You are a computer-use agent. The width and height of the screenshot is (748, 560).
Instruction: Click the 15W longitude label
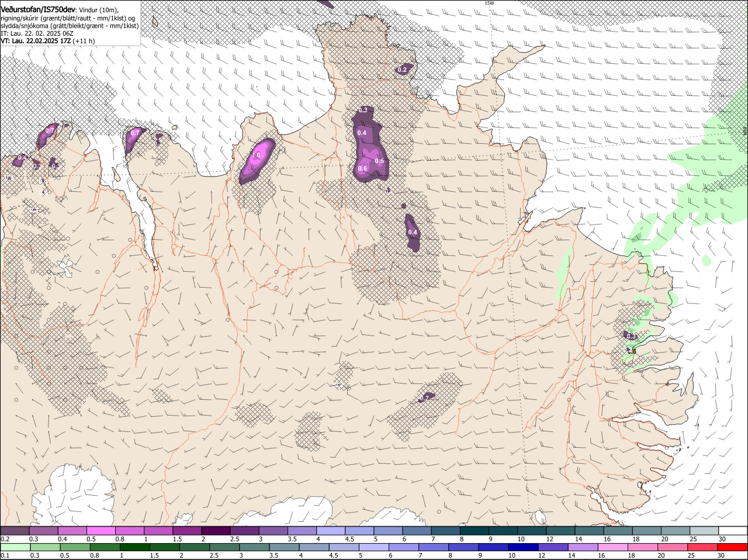(x=489, y=3)
